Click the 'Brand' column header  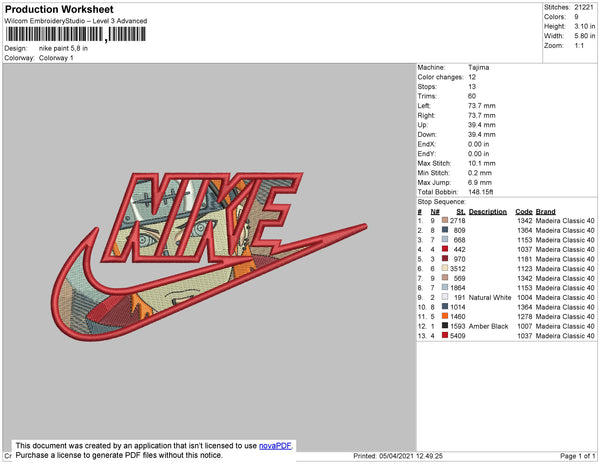point(545,212)
